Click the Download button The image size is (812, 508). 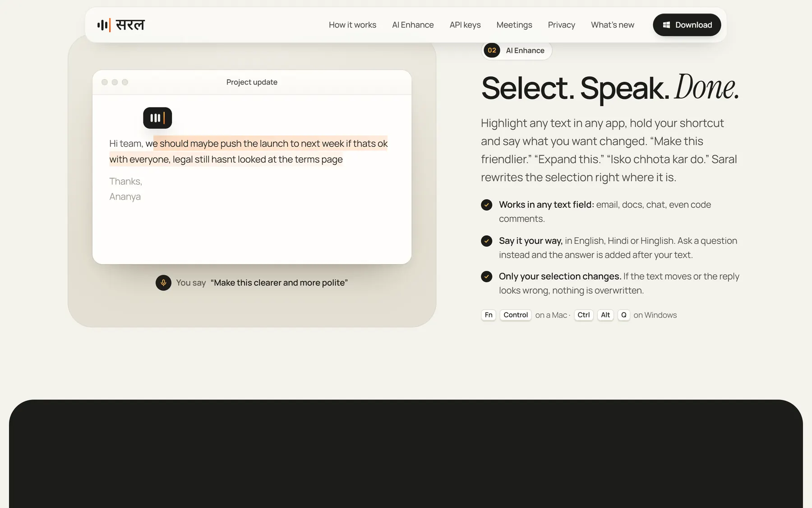click(x=687, y=25)
